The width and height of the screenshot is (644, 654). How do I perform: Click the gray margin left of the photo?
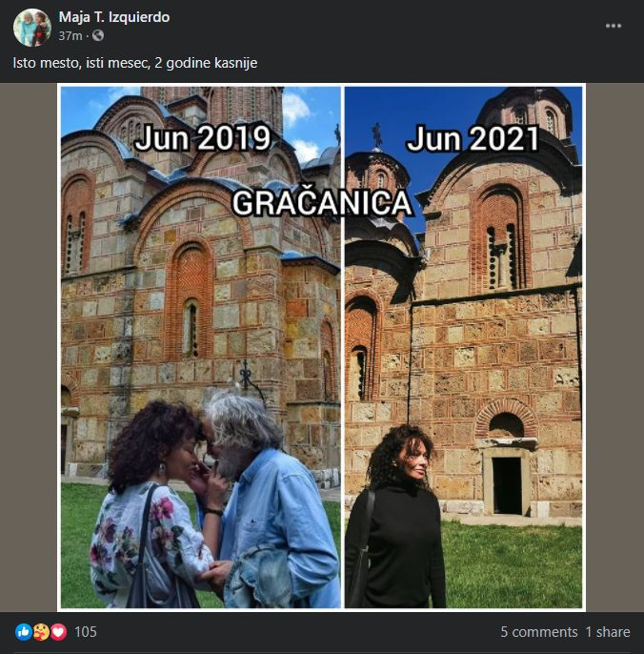[29, 347]
